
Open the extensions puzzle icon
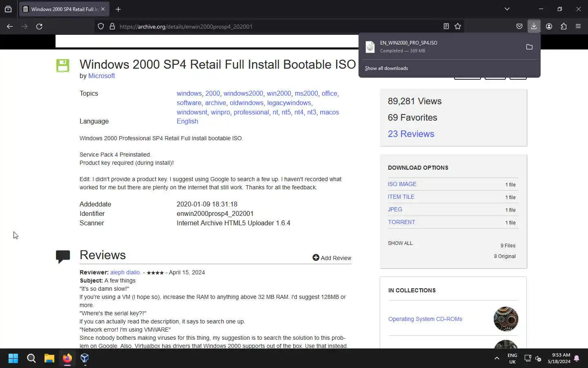[563, 27]
